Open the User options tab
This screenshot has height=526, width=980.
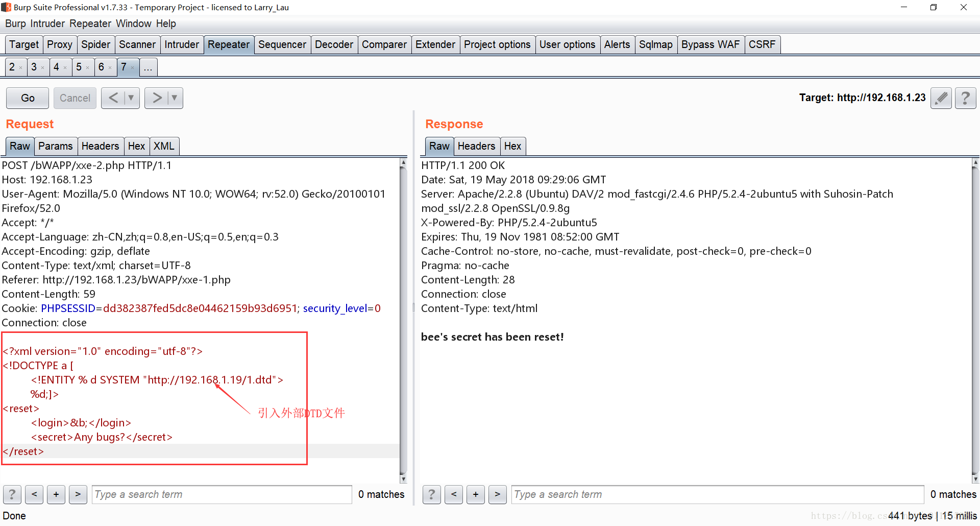click(x=568, y=44)
